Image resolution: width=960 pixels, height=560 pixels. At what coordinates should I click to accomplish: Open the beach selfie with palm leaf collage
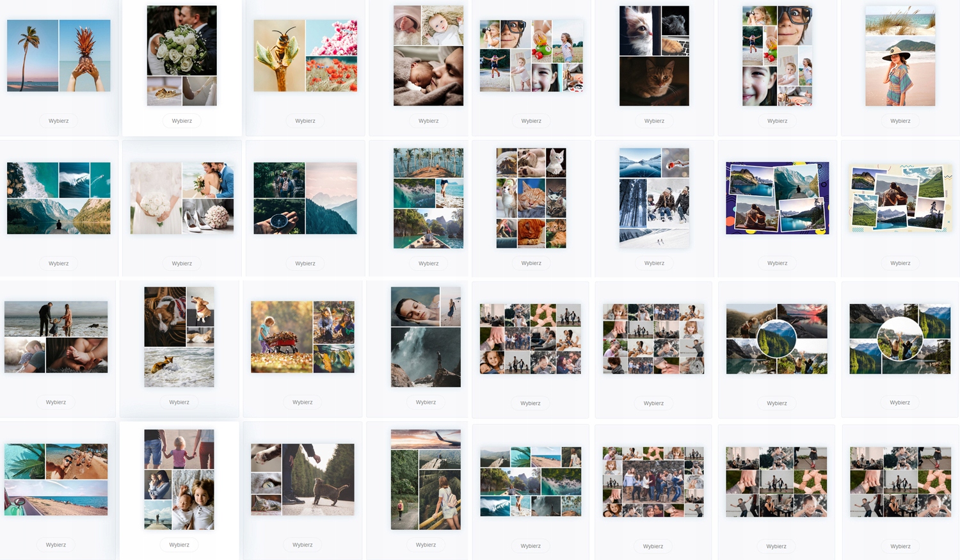(x=56, y=480)
